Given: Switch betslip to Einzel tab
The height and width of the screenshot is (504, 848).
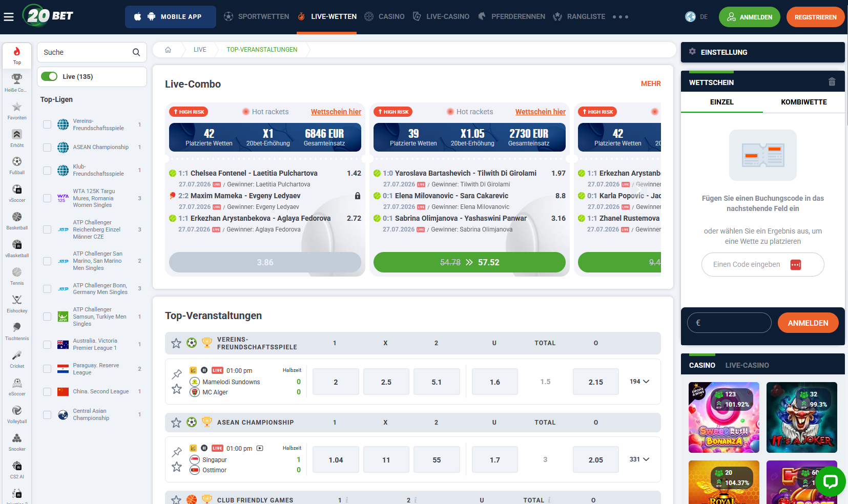Looking at the screenshot, I should pyautogui.click(x=722, y=102).
